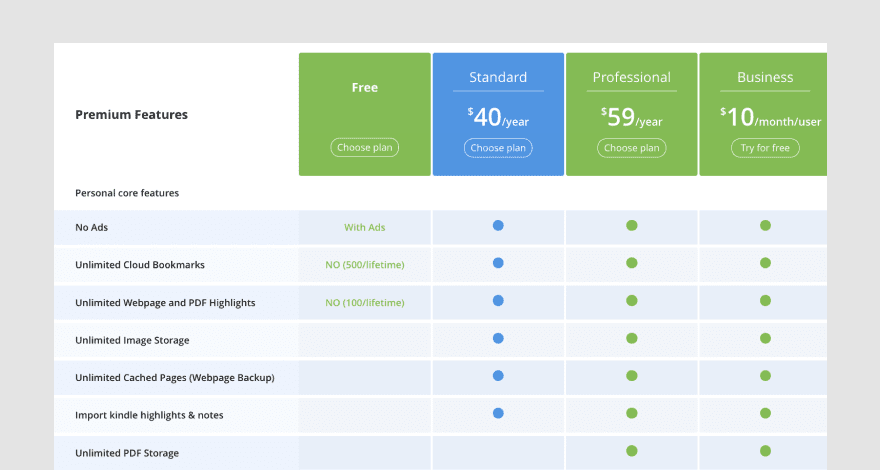Click Standard dot for Unlimited Cached Pages
This screenshot has width=880, height=470.
tap(498, 376)
